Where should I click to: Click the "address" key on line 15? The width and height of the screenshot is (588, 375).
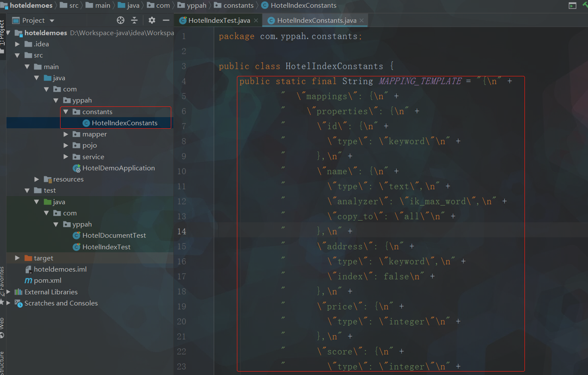pyautogui.click(x=345, y=246)
